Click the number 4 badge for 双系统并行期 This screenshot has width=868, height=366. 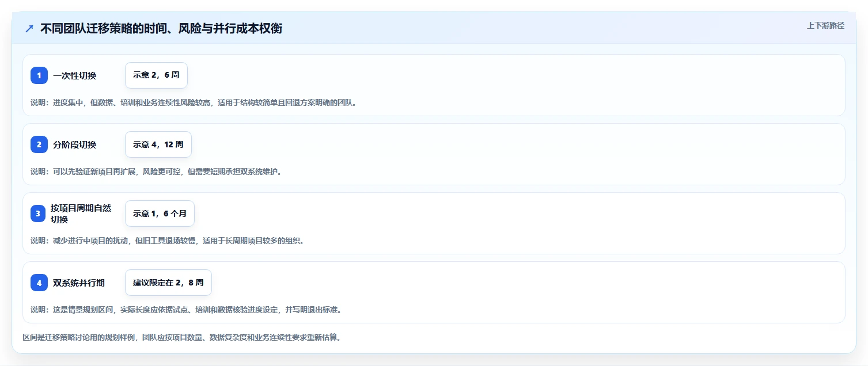pos(39,283)
